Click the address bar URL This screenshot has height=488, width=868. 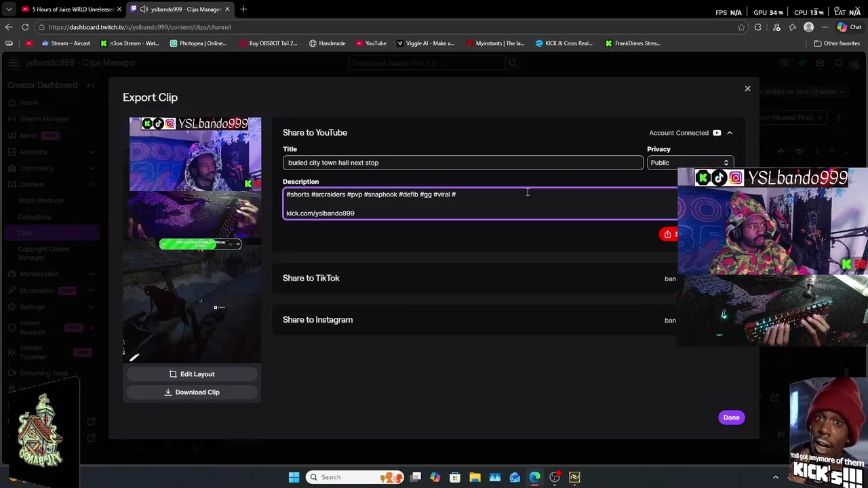coord(140,27)
